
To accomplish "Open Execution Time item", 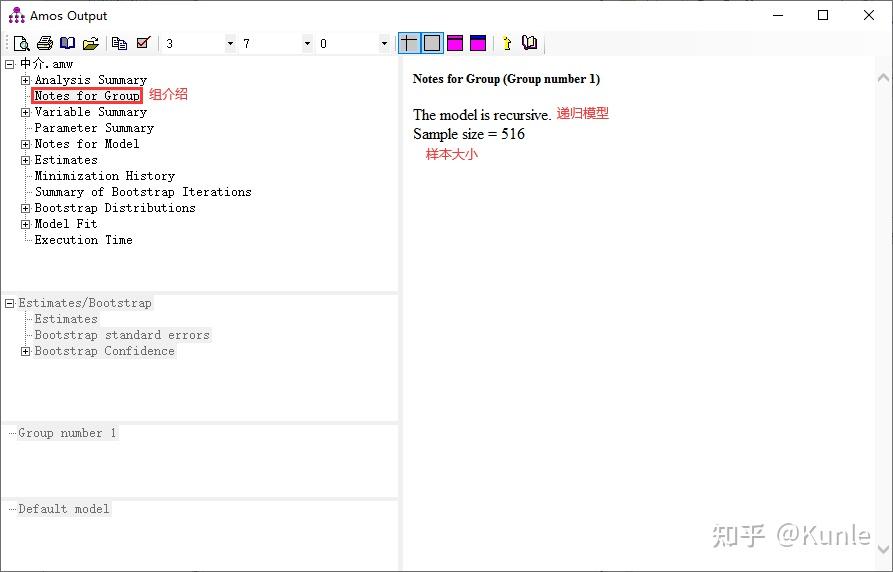I will tap(83, 239).
